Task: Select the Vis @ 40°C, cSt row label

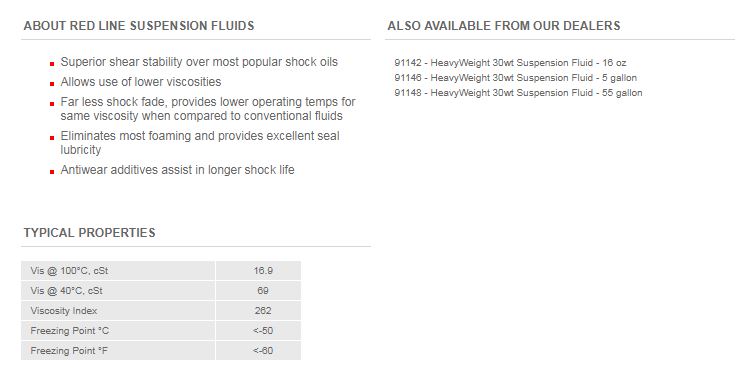Action: pos(118,291)
